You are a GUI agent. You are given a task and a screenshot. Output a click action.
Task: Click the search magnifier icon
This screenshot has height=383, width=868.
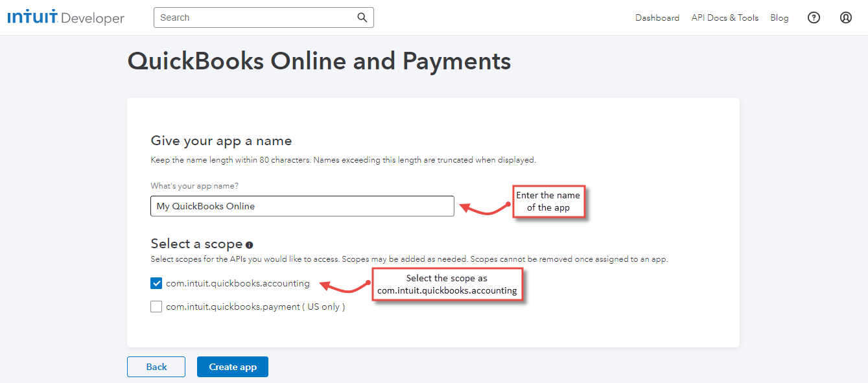[x=362, y=17]
